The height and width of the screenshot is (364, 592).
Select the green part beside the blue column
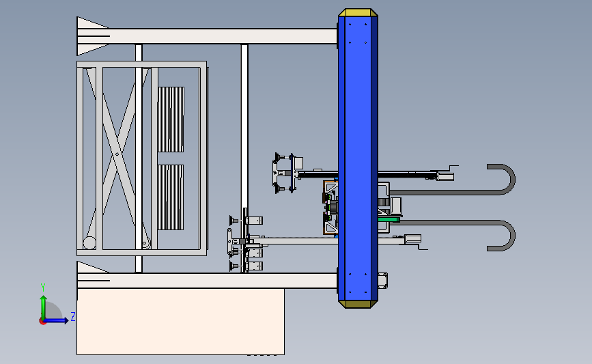pyautogui.click(x=389, y=219)
